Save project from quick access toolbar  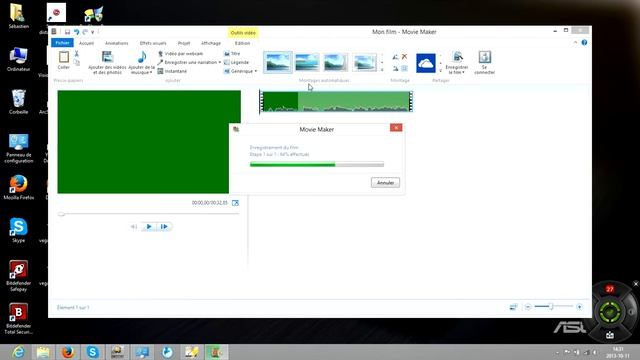point(67,32)
